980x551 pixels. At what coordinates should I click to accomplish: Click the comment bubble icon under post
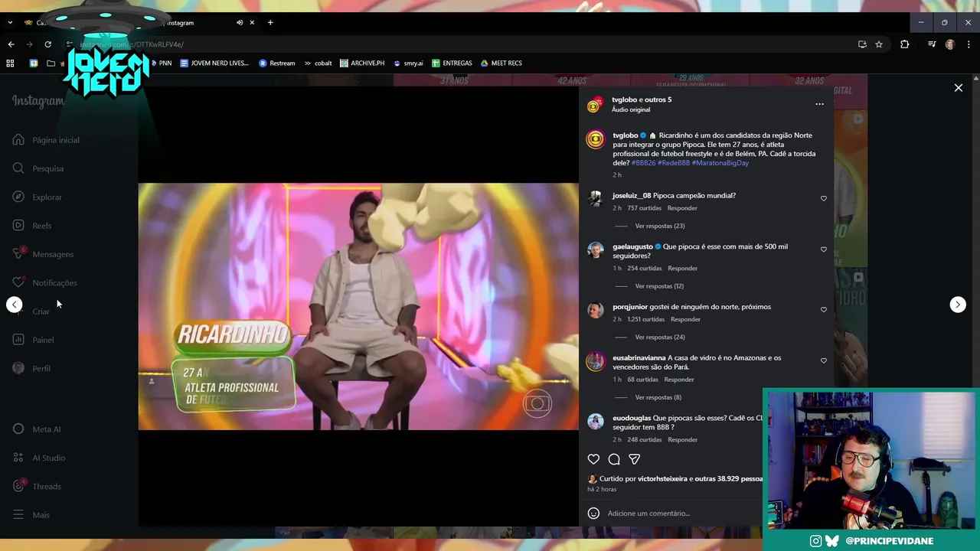tap(614, 459)
